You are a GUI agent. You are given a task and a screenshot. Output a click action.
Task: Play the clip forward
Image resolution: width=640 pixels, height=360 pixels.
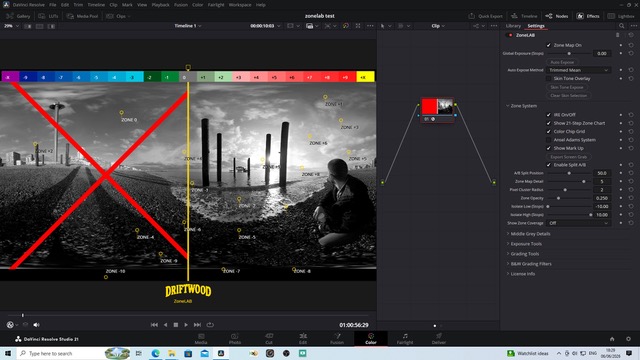coord(186,325)
